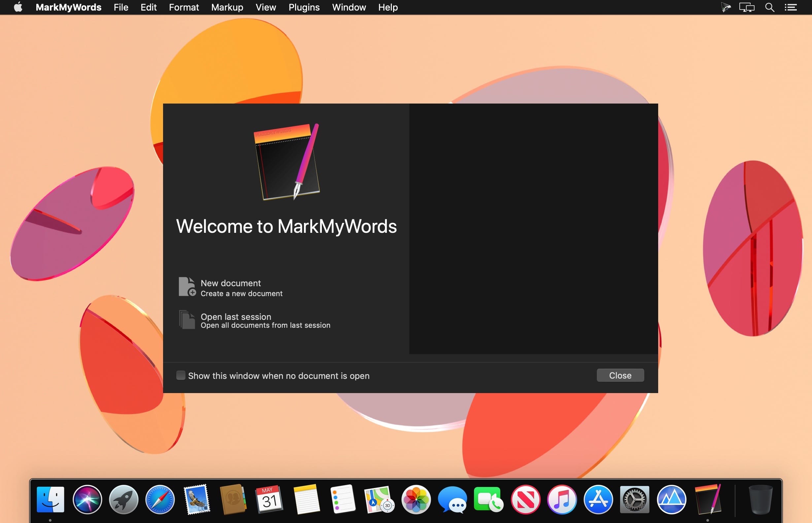Click the display mirroring menu bar icon
The width and height of the screenshot is (812, 523).
tap(746, 8)
